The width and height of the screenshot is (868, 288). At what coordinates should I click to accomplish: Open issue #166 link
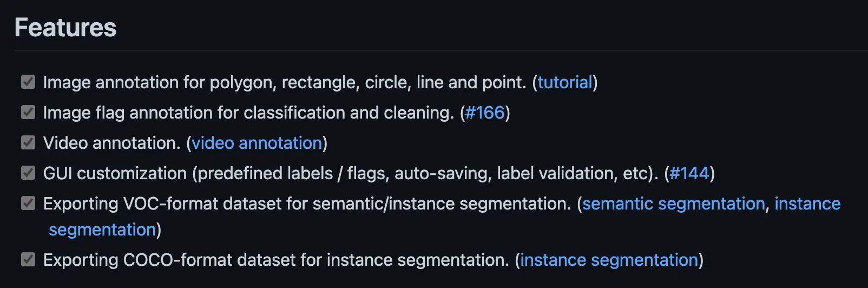tap(485, 113)
